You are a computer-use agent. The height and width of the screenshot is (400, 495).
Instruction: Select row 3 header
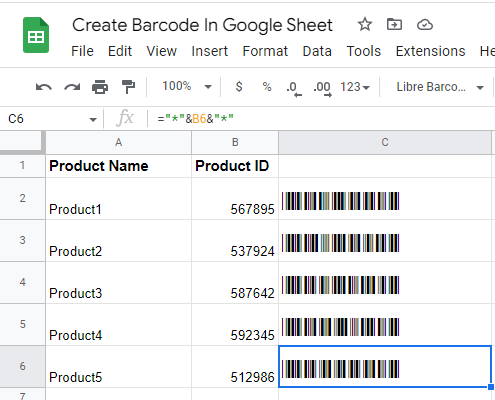click(22, 240)
